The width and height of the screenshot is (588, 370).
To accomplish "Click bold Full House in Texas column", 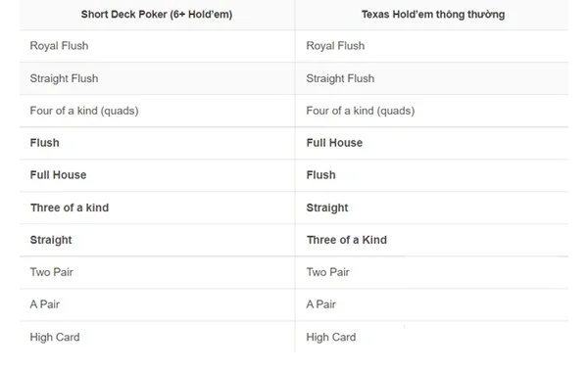I will coord(334,143).
